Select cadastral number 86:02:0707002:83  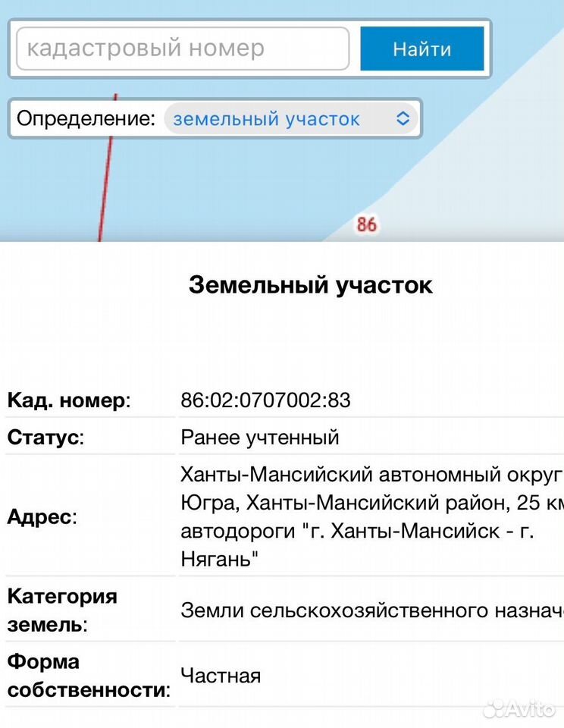tap(265, 400)
